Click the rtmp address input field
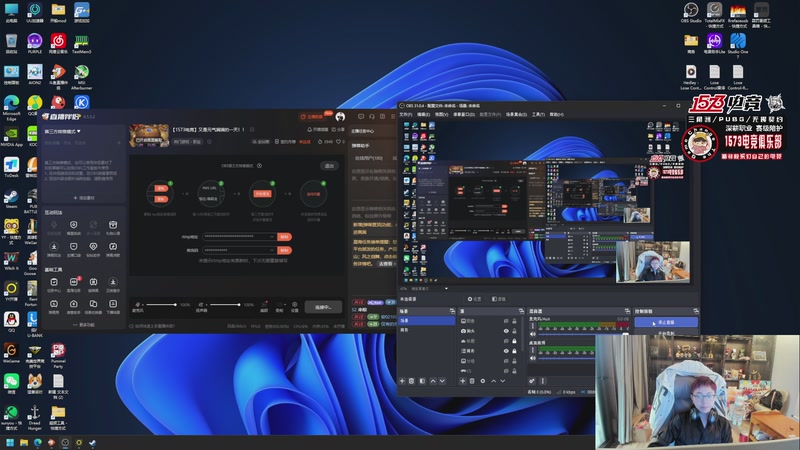800x450 pixels. tap(240, 236)
